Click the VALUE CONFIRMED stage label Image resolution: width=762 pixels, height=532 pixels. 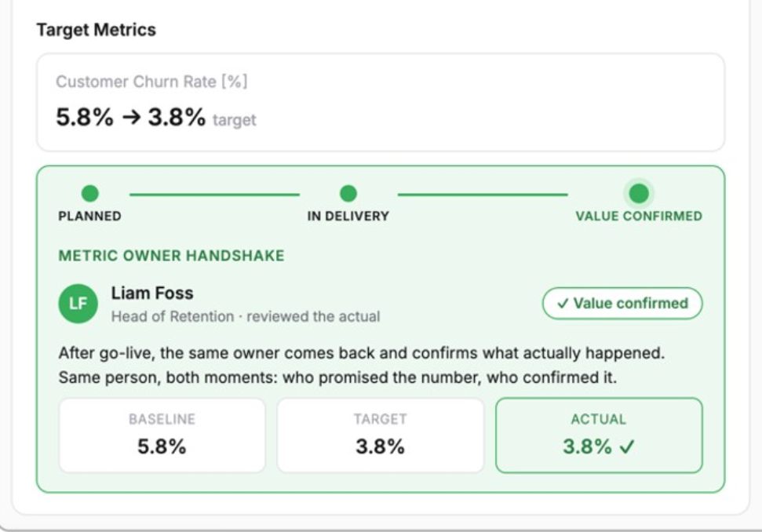point(639,217)
